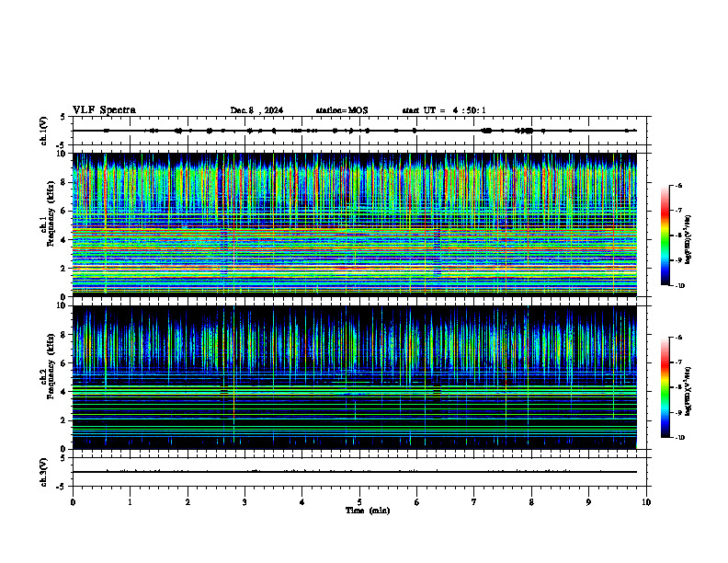
Task: Click the "station=MOS" header label
Action: [342, 110]
